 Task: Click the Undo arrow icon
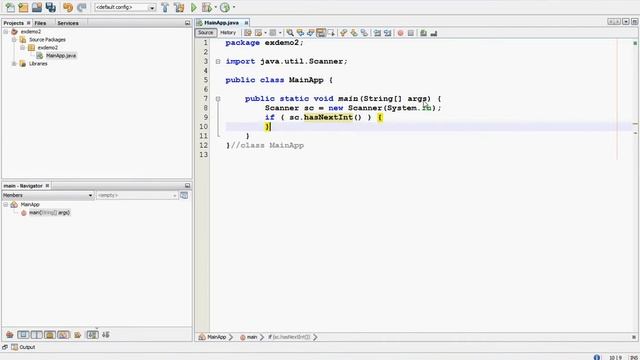tap(68, 7)
